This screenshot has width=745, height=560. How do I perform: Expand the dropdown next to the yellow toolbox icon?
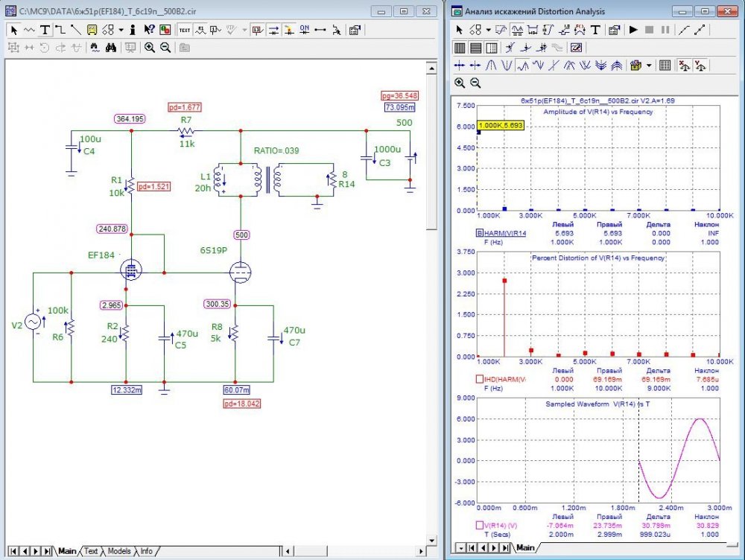pyautogui.click(x=649, y=66)
